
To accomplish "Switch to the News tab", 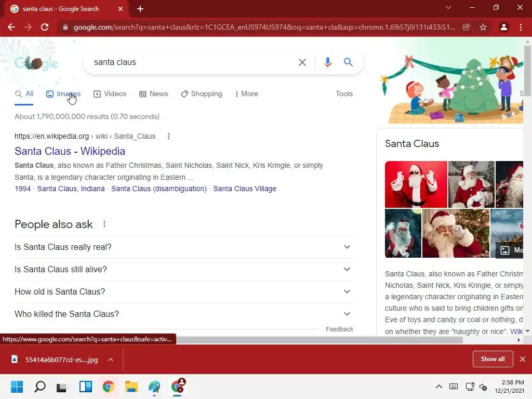I will point(153,94).
